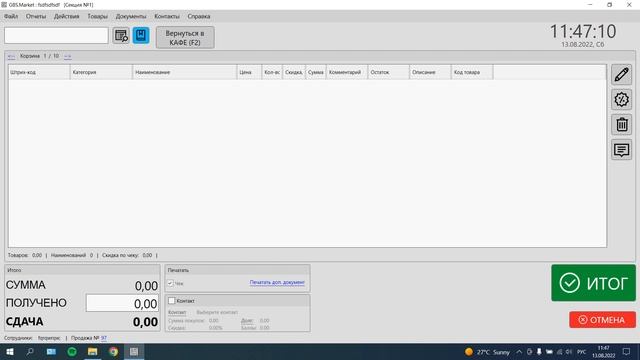Click the taskbar clock 11:47

point(604,351)
